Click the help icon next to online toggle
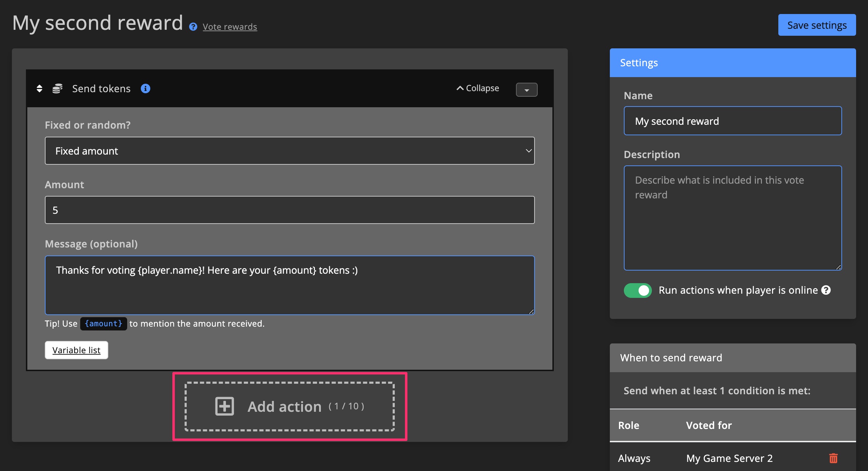Image resolution: width=868 pixels, height=471 pixels. point(826,290)
